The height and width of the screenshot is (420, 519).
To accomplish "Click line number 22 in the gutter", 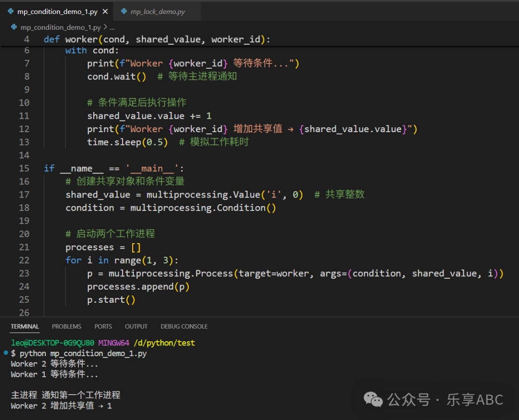I will 24,260.
